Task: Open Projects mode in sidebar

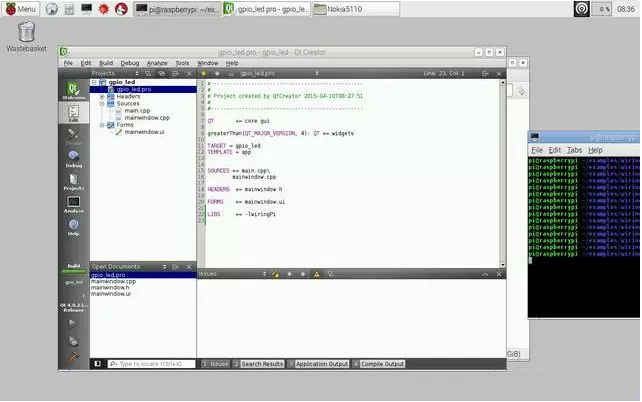Action: click(x=73, y=179)
